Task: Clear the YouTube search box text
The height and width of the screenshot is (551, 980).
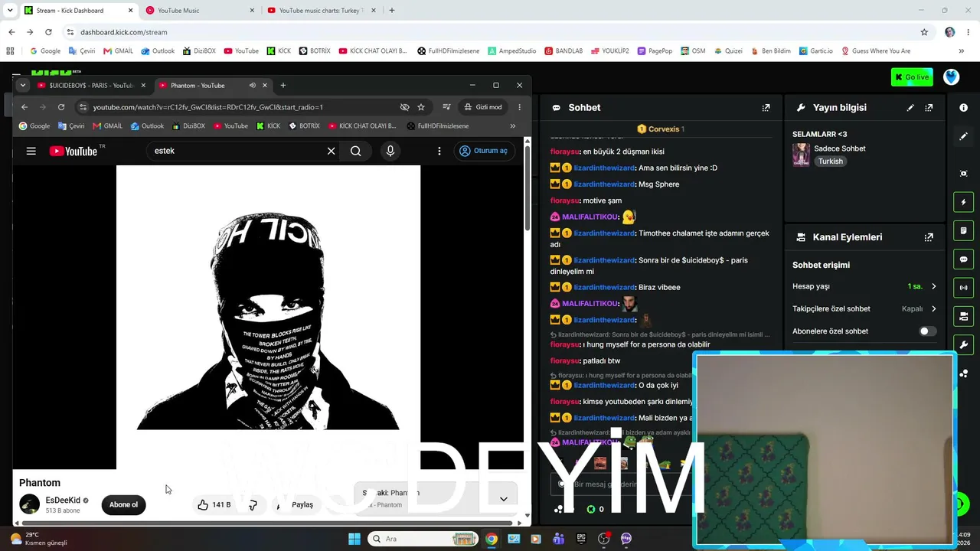Action: click(x=331, y=151)
